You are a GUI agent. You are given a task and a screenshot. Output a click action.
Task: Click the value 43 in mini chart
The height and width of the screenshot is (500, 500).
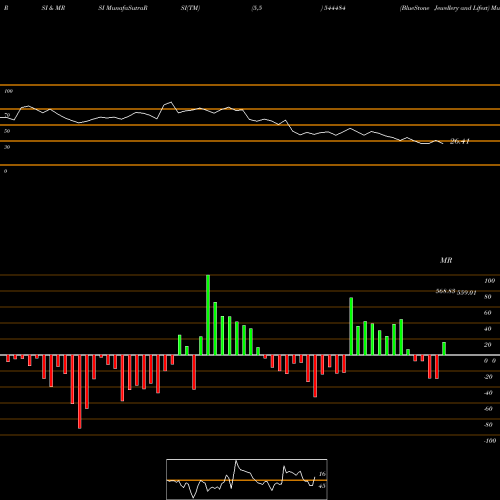tap(322, 486)
